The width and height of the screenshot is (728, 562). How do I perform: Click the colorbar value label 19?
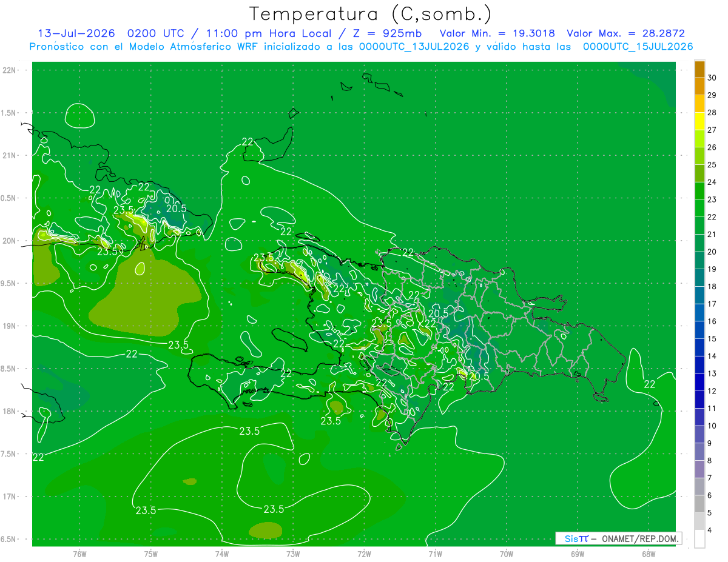pyautogui.click(x=712, y=269)
